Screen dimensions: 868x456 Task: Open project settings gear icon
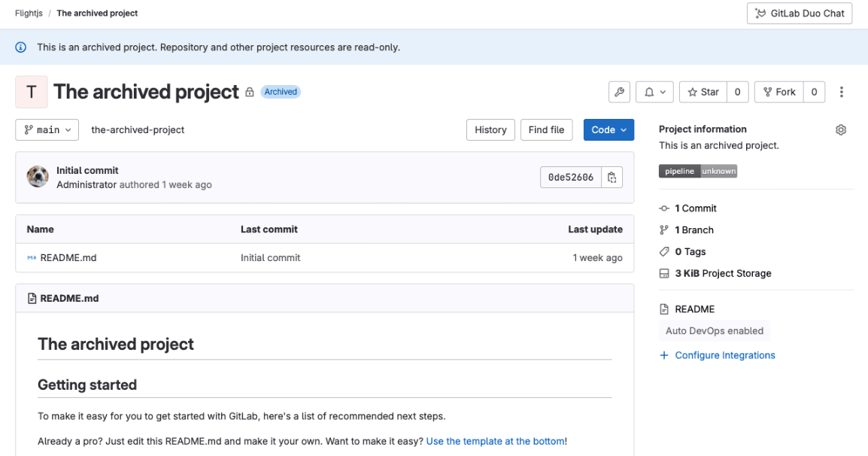[840, 129]
